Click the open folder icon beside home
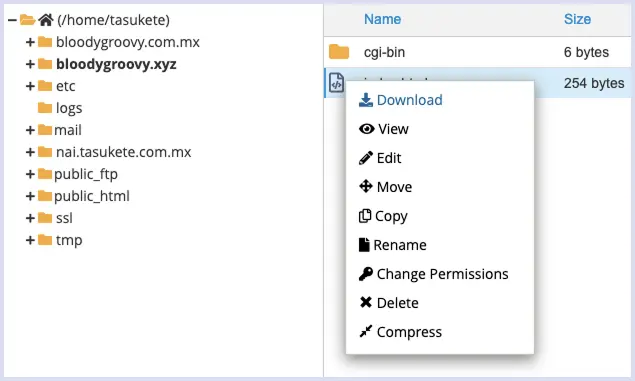 28,19
